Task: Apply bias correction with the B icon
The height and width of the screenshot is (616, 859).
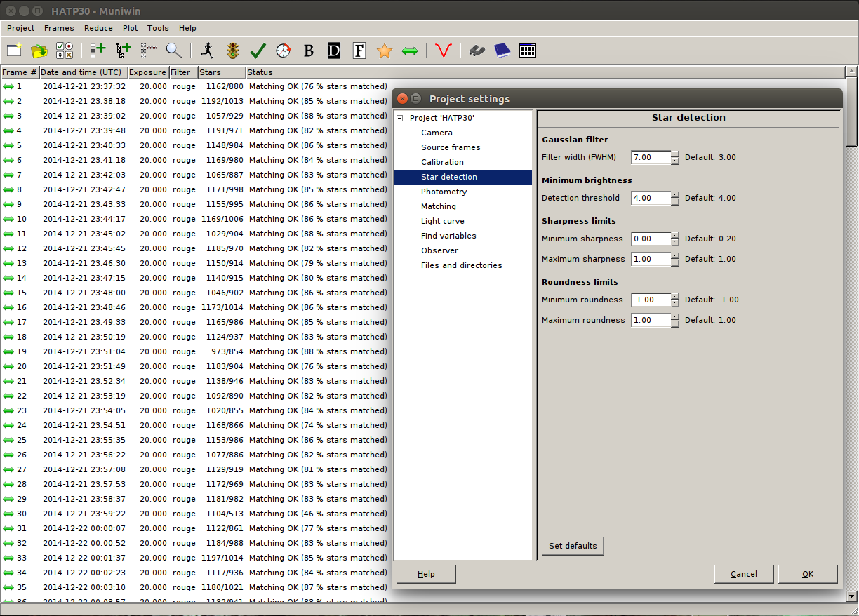Action: (308, 51)
